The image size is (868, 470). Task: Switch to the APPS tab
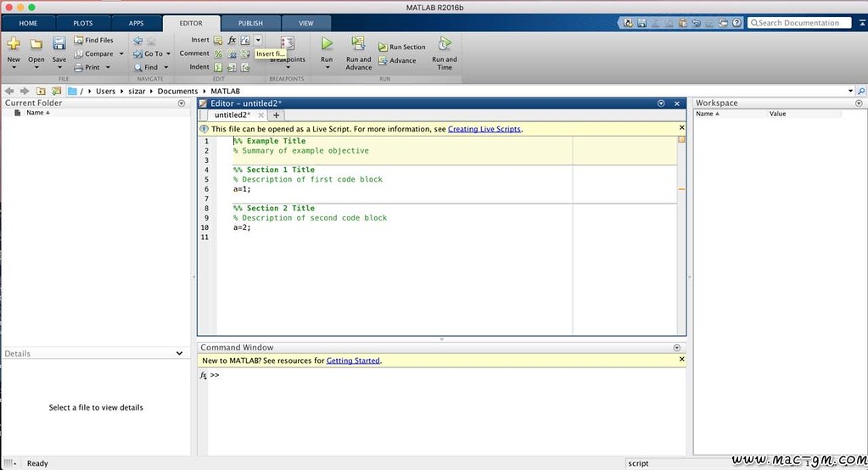tap(136, 23)
